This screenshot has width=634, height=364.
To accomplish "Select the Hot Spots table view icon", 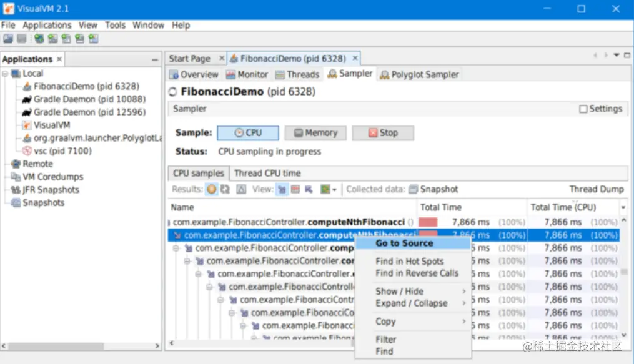I will pyautogui.click(x=295, y=189).
